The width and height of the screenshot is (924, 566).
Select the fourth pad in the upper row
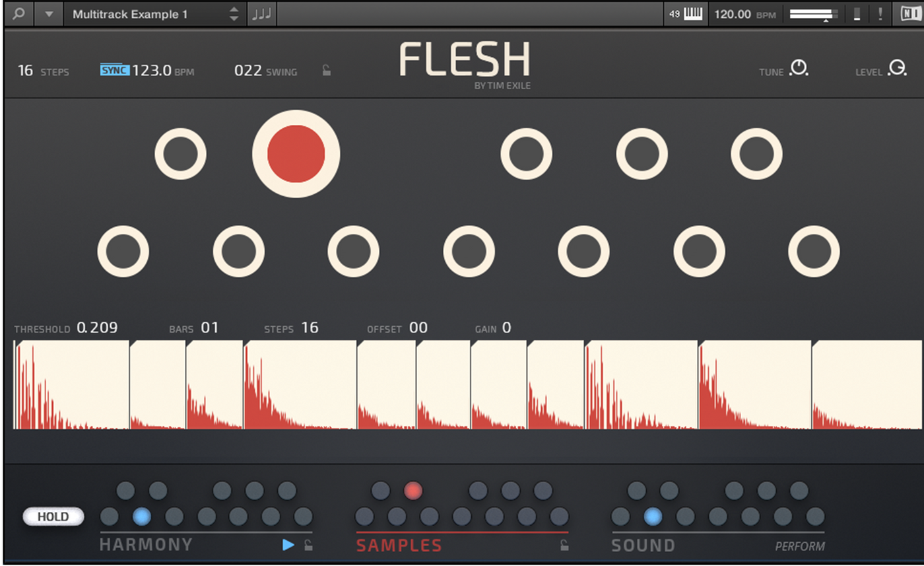(x=642, y=154)
